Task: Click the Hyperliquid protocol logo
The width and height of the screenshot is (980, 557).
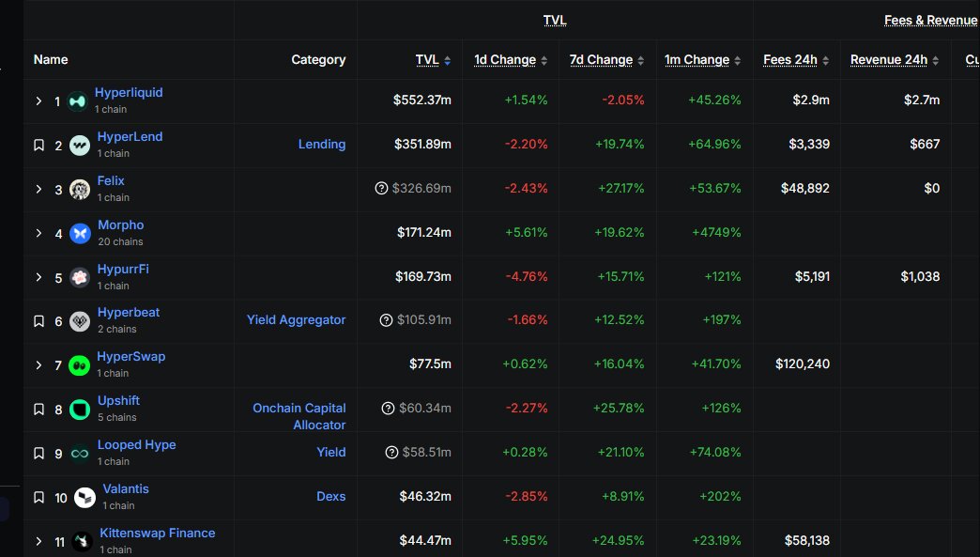Action: pos(78,101)
